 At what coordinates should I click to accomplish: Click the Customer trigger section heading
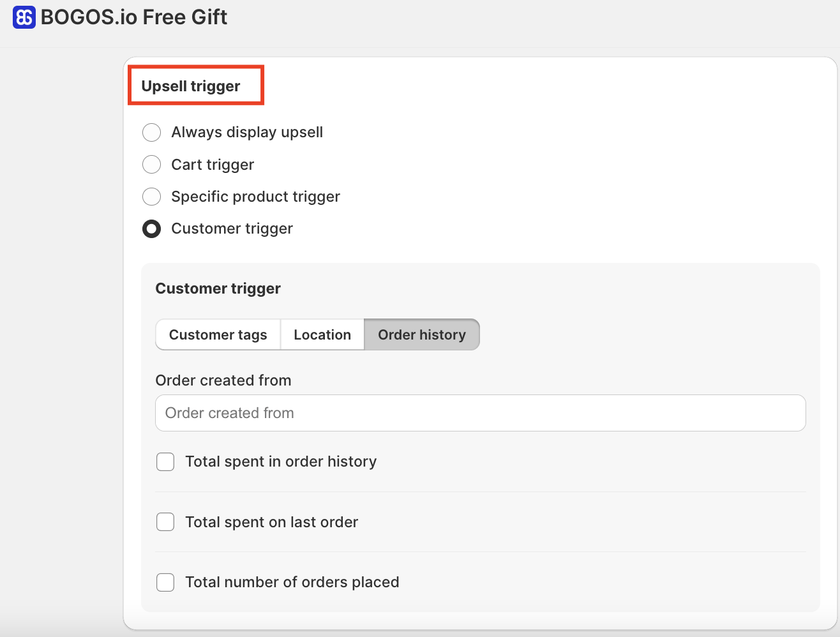tap(218, 289)
